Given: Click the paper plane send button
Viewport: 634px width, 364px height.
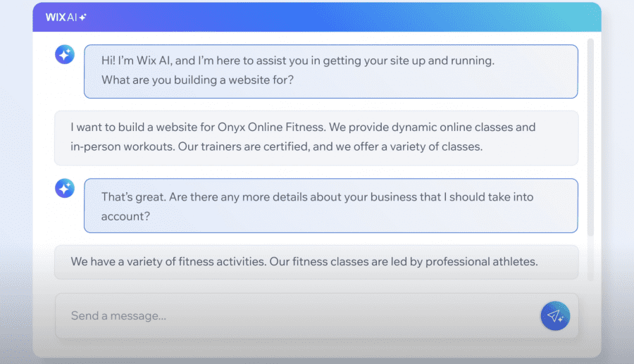Looking at the screenshot, I should pyautogui.click(x=555, y=316).
